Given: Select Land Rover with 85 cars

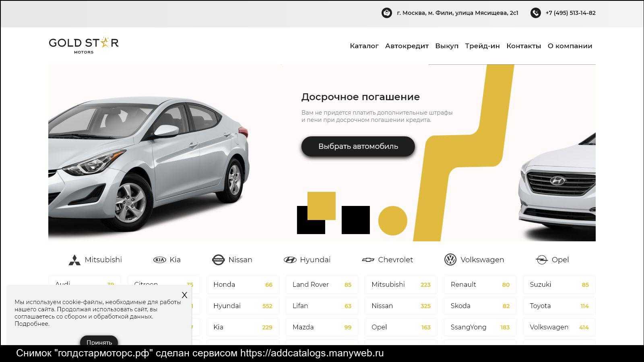Looking at the screenshot, I should [322, 285].
